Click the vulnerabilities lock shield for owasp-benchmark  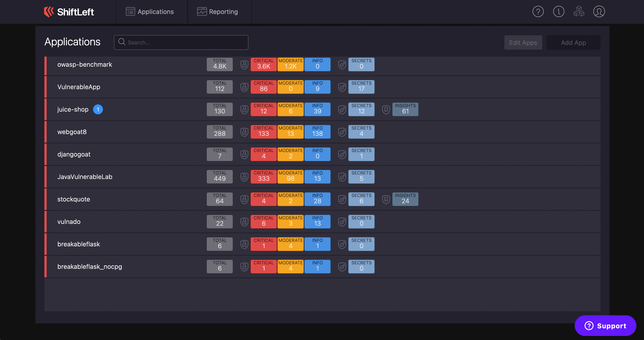244,65
